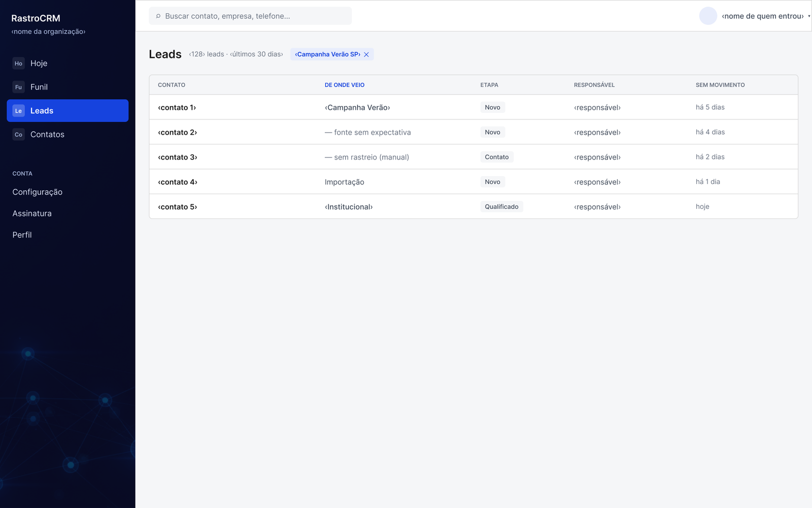The image size is (812, 508).
Task: Expand the user account dropdown arrow
Action: coord(809,16)
